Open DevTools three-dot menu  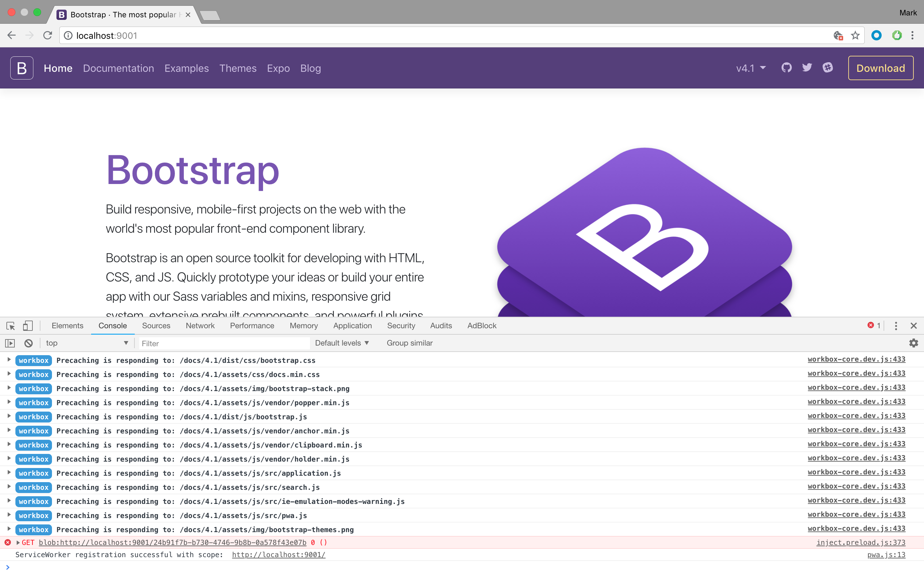click(x=896, y=325)
